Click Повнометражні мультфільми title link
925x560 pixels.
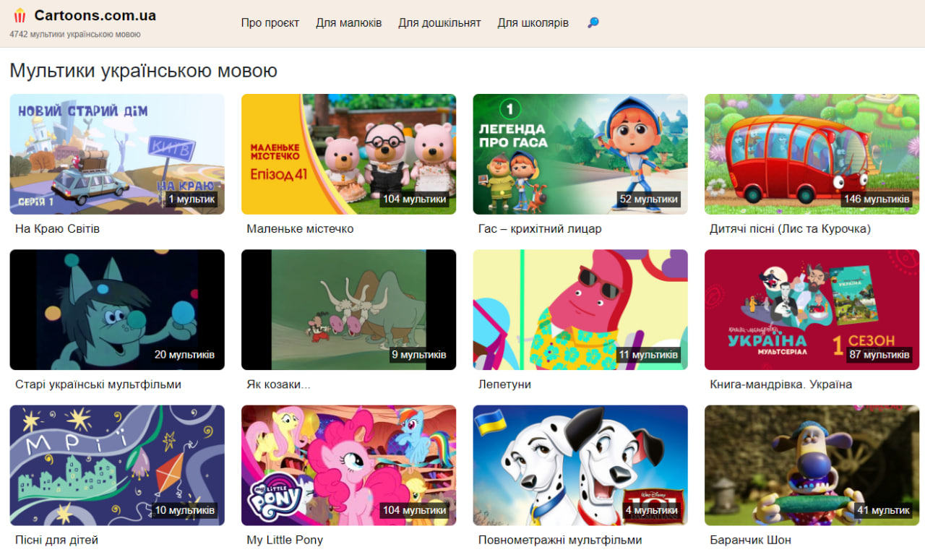[x=560, y=540]
